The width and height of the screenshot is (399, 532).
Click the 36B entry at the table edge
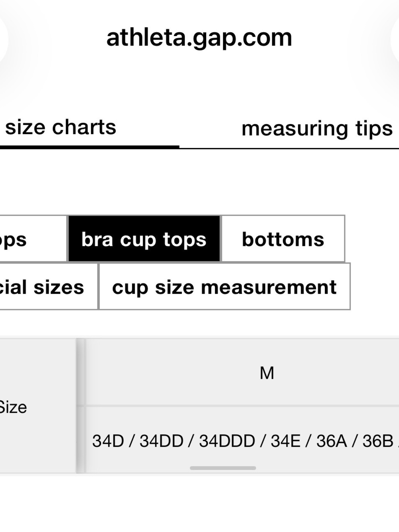pos(378,441)
